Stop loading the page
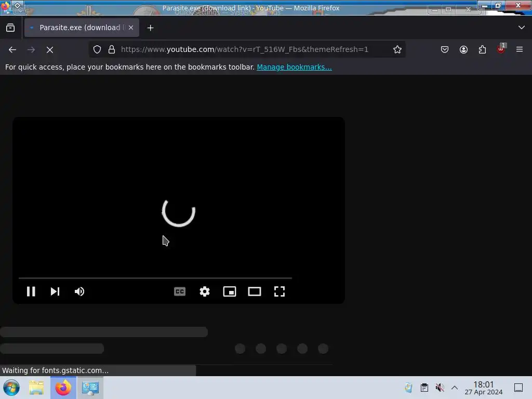Screen dimensions: 532x399 [50, 49]
